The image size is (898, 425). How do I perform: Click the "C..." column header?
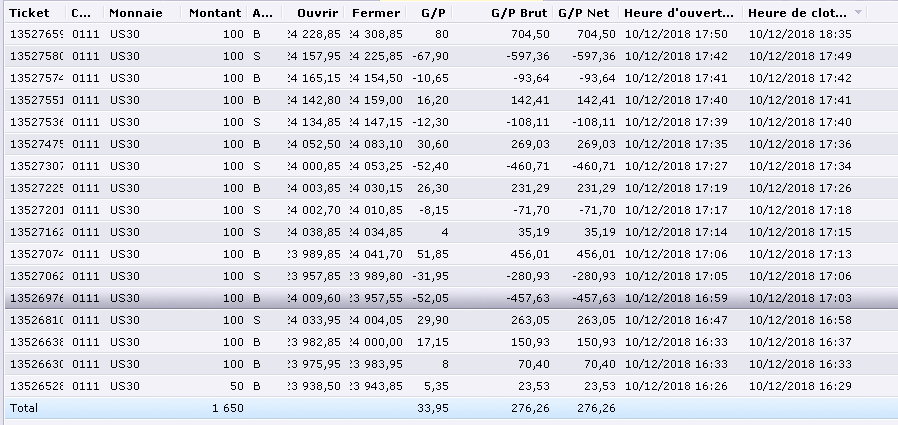(81, 14)
